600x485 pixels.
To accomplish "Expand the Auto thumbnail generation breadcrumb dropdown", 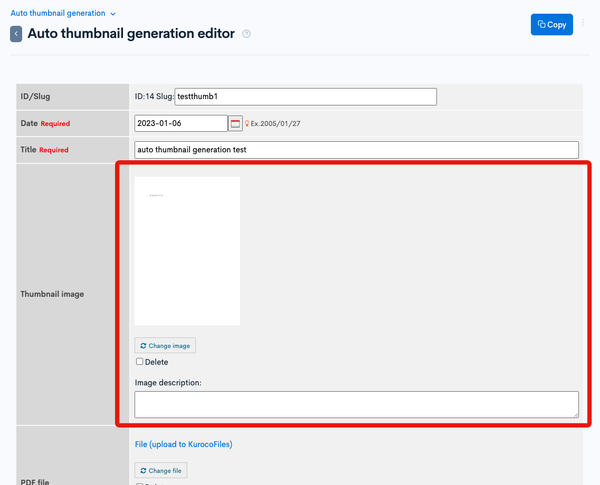I will coord(63,13).
